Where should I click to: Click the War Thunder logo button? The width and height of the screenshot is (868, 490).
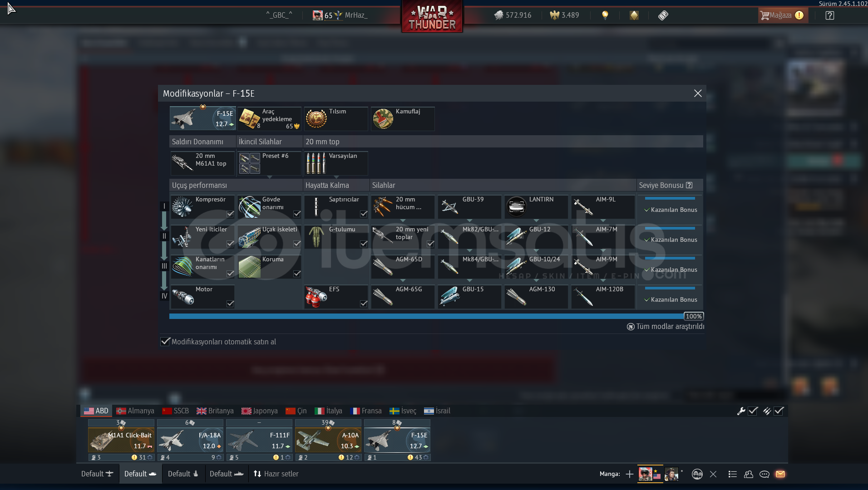point(432,16)
